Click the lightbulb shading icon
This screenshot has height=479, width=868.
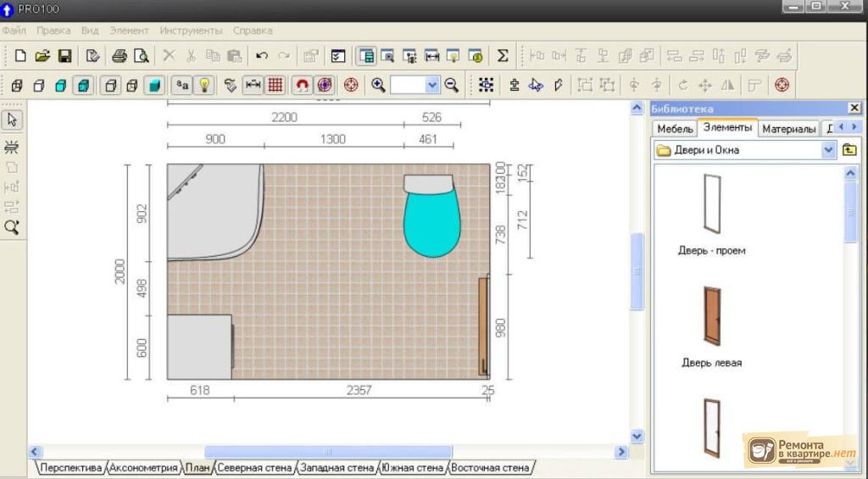pos(204,86)
